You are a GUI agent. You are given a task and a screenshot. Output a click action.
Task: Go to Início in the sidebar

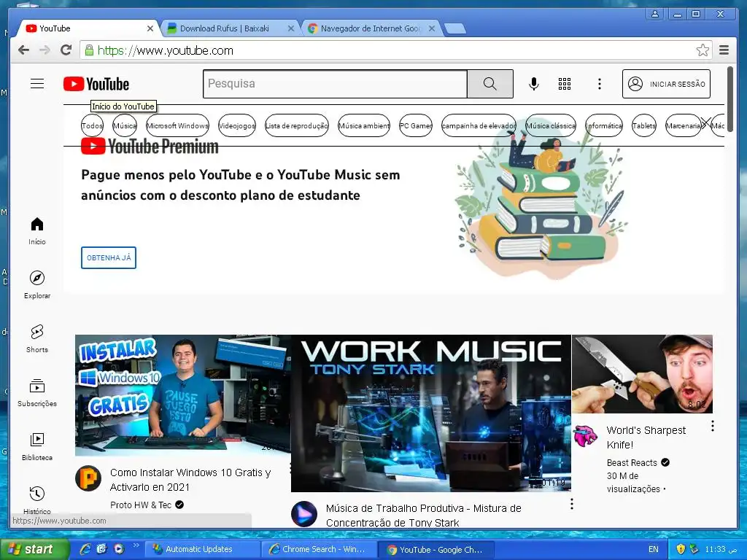[37, 231]
